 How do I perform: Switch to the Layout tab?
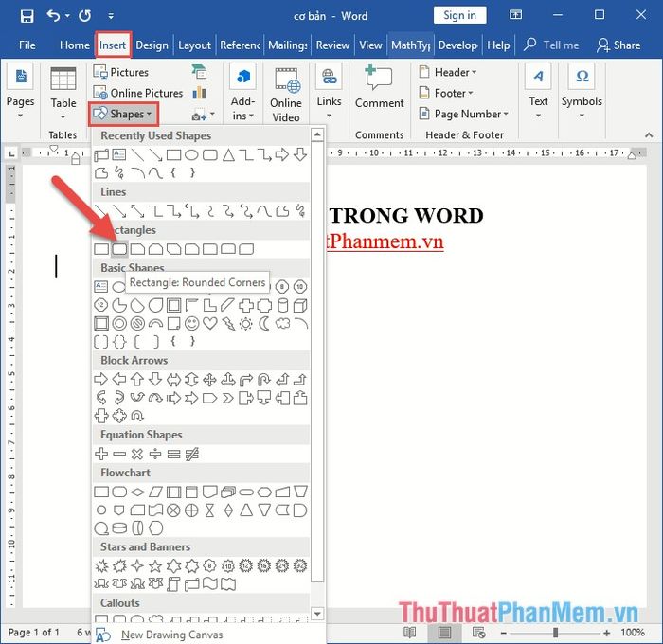[x=194, y=45]
